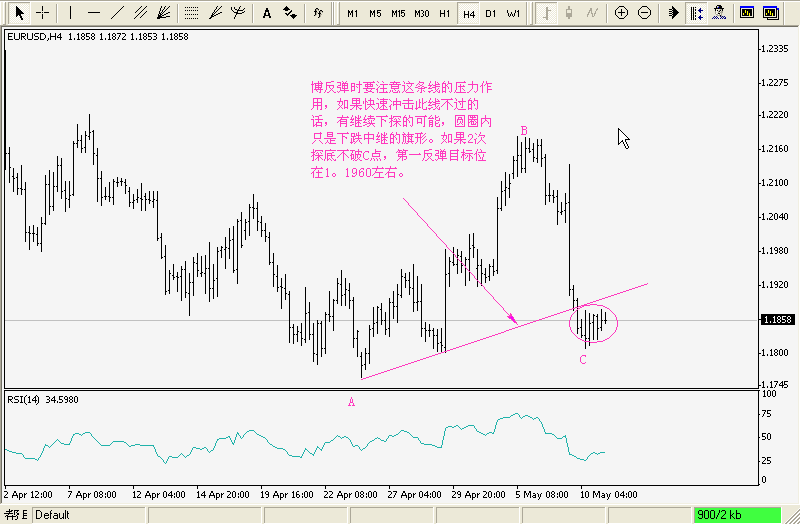Click the pink label A
800x524 pixels.
351,402
